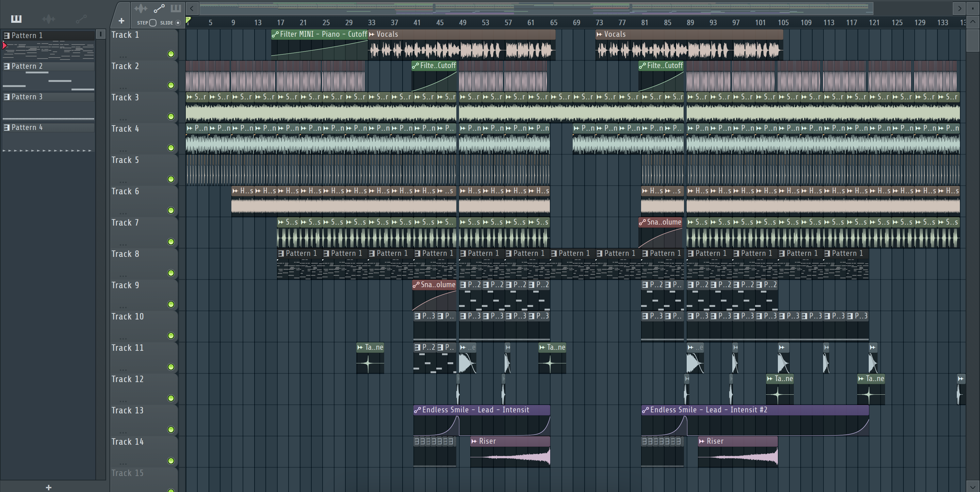Select the Track 15 header
This screenshot has height=492, width=980.
click(x=144, y=480)
